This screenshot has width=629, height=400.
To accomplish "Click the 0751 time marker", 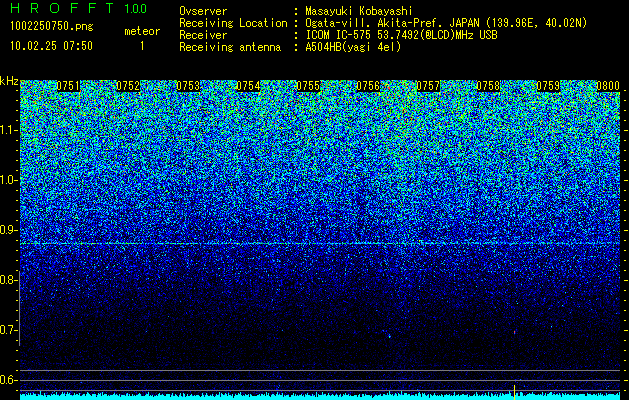I will pyautogui.click(x=68, y=86).
